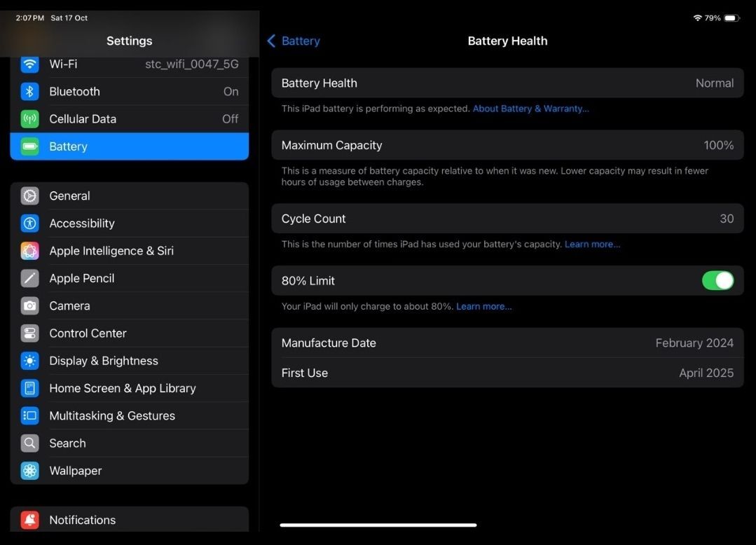
Task: Open Learn more link under Cycle Count
Action: [592, 244]
